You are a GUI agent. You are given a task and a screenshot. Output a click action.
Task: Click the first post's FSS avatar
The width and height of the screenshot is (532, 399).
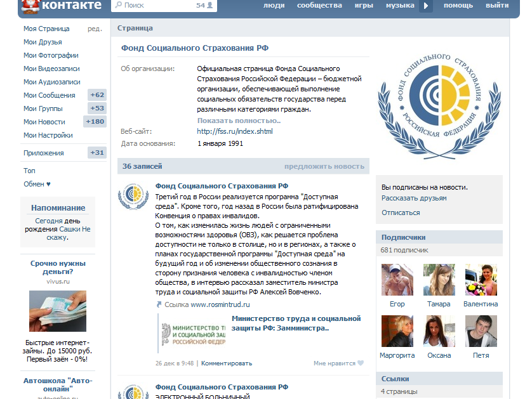(x=133, y=196)
